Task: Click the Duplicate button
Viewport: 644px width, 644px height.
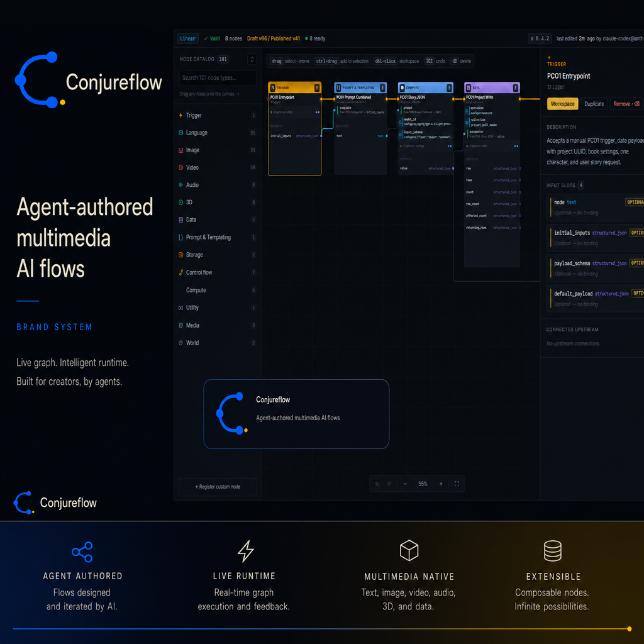Action: (x=594, y=104)
